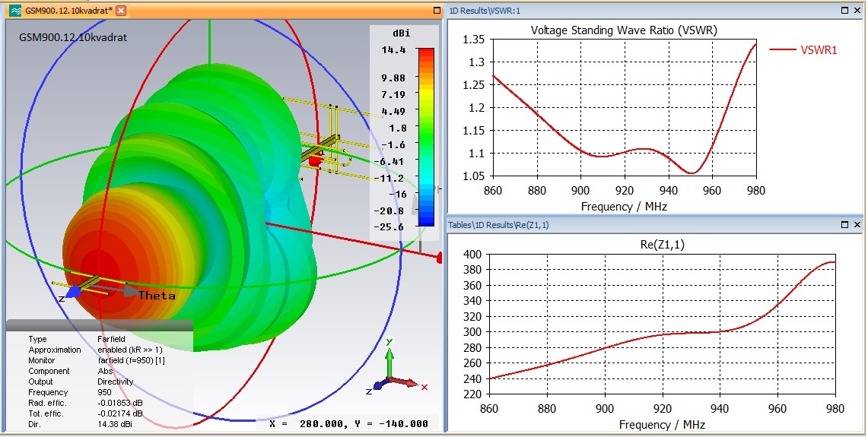Click the 400 tick on the Re(Z1,1) y-axis
Image resolution: width=868 pixels, height=437 pixels.
(x=472, y=255)
